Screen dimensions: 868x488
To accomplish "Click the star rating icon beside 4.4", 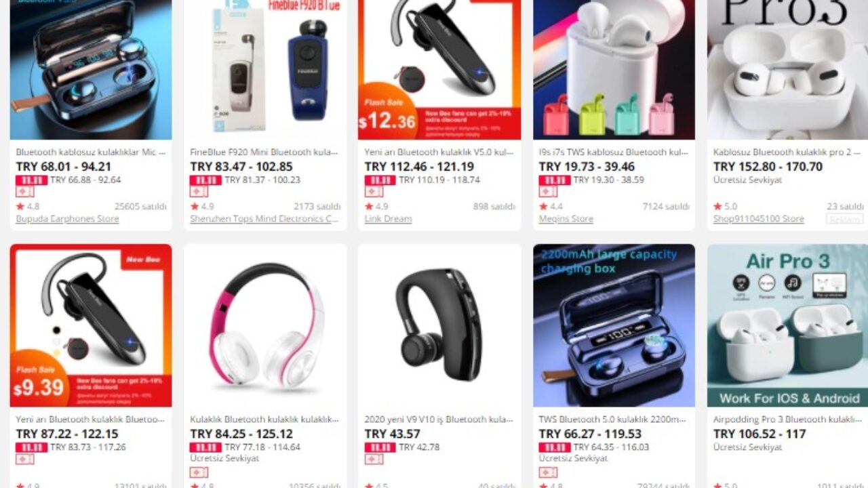I will [543, 206].
